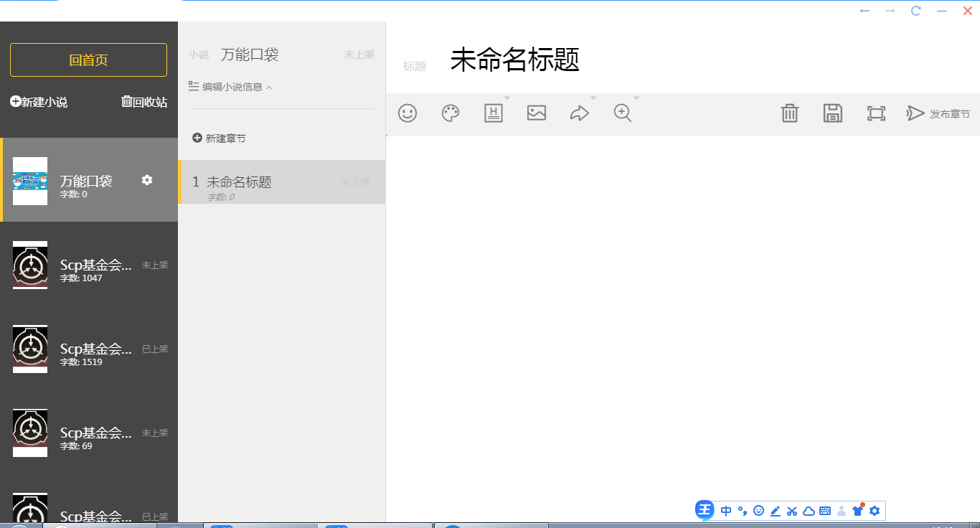Viewport: 980px width, 528px height.
Task: Click 未上架 status in the novel header
Action: pos(359,55)
